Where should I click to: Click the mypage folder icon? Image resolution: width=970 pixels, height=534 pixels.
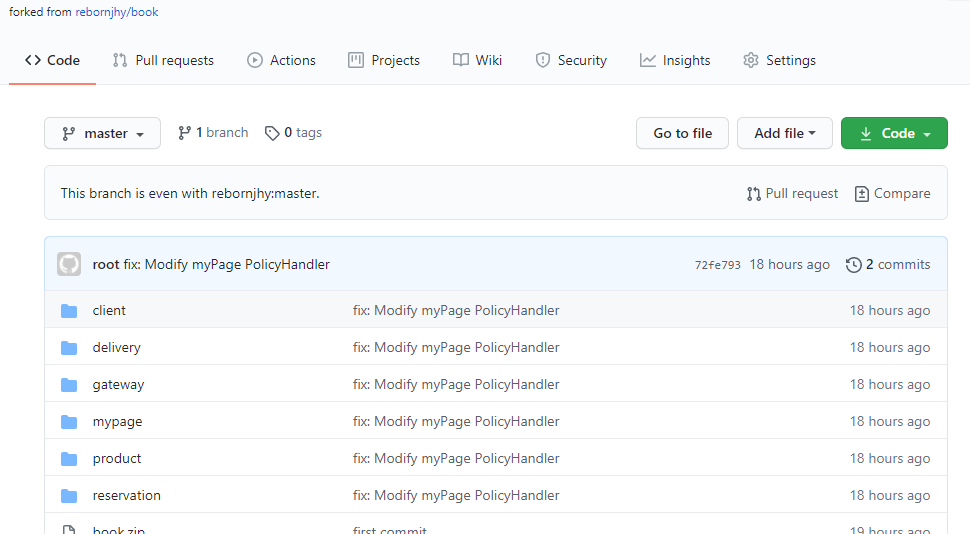coord(69,422)
